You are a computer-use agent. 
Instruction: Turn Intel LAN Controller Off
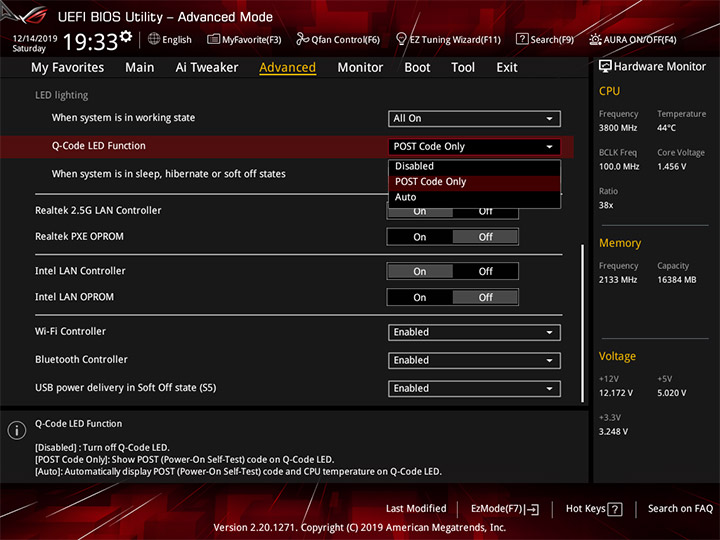[x=485, y=271]
